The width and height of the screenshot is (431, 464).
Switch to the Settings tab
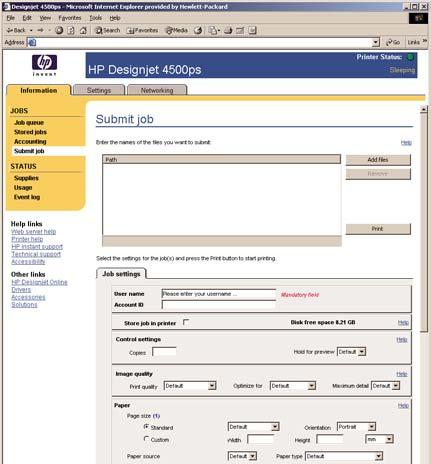99,90
